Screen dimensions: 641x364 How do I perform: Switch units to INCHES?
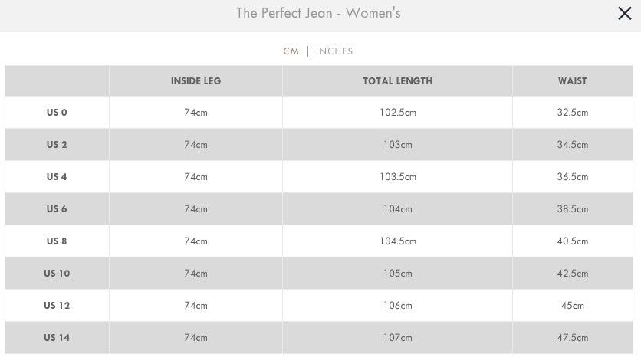pyautogui.click(x=334, y=51)
